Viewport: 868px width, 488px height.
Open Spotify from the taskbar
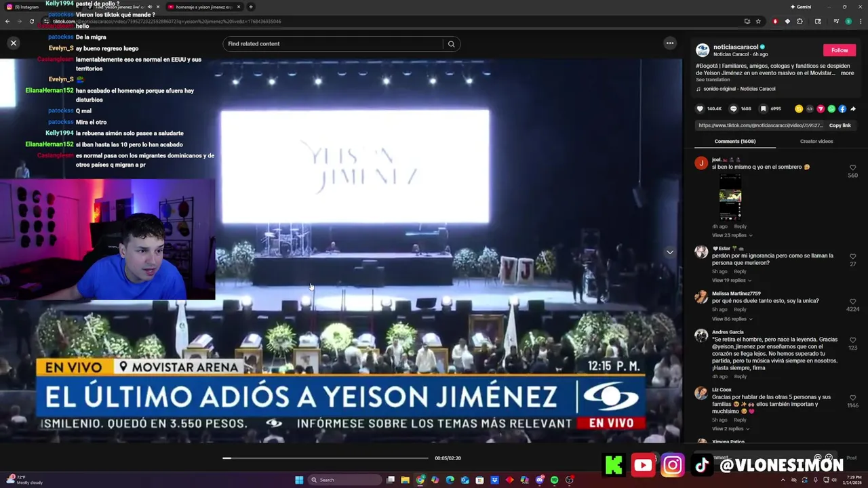pos(555,480)
